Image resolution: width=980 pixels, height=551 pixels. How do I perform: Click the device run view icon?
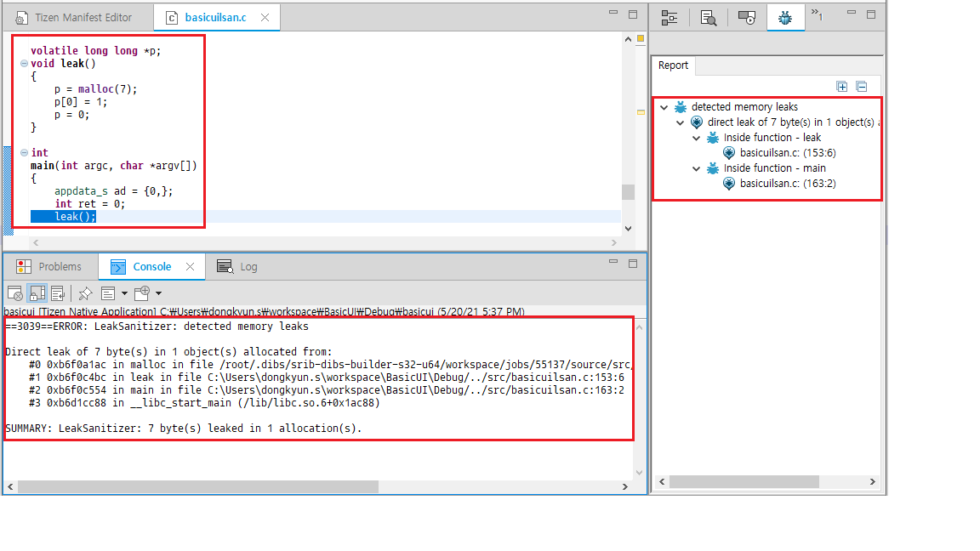click(x=746, y=17)
